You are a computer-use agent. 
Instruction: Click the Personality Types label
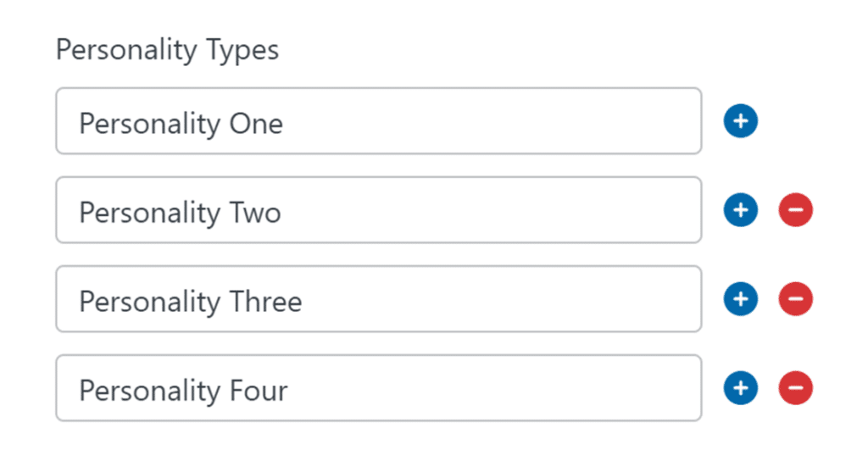167,50
